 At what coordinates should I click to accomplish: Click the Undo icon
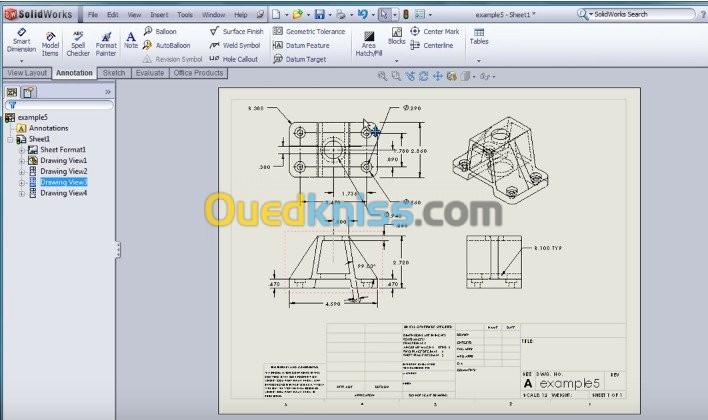click(363, 14)
